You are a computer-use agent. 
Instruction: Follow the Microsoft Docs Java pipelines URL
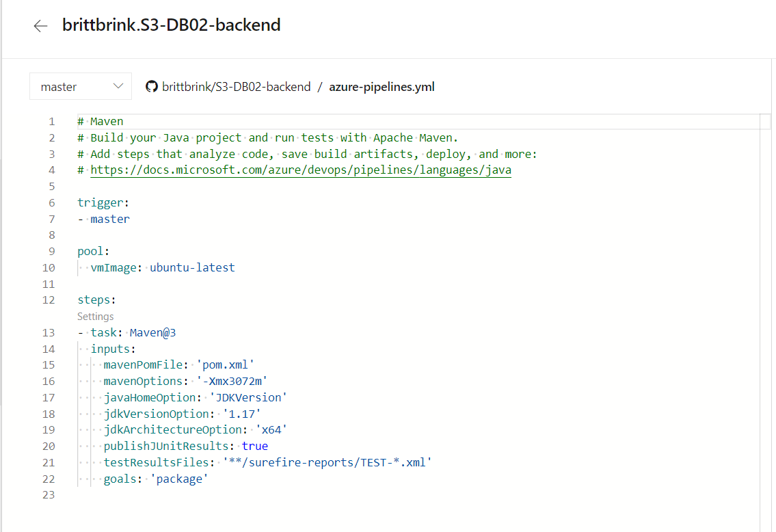[301, 170]
